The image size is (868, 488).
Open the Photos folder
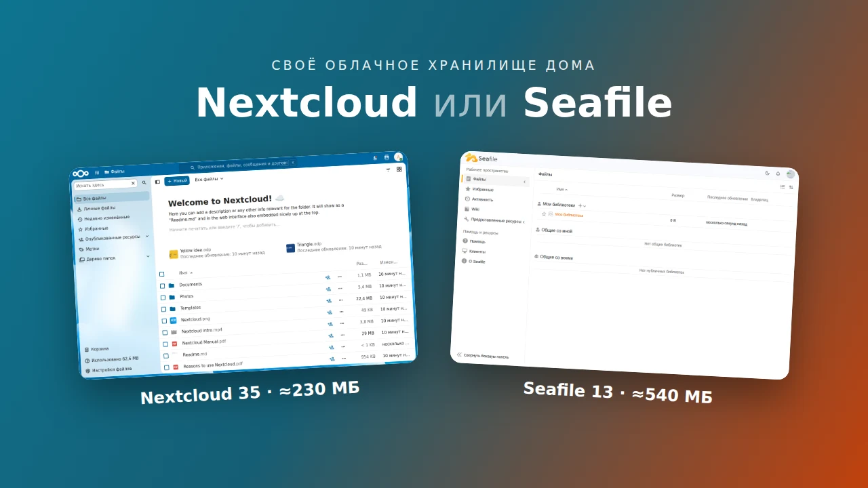186,296
